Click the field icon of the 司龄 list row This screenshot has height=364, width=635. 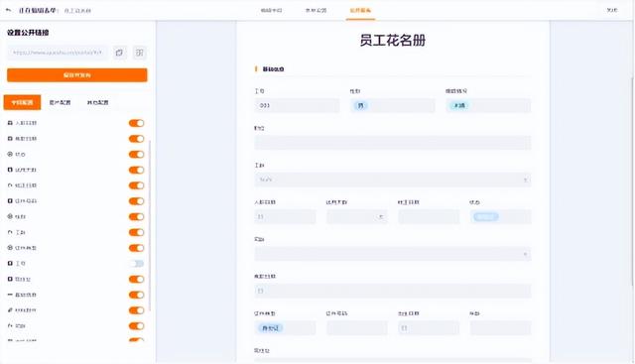tap(10, 326)
